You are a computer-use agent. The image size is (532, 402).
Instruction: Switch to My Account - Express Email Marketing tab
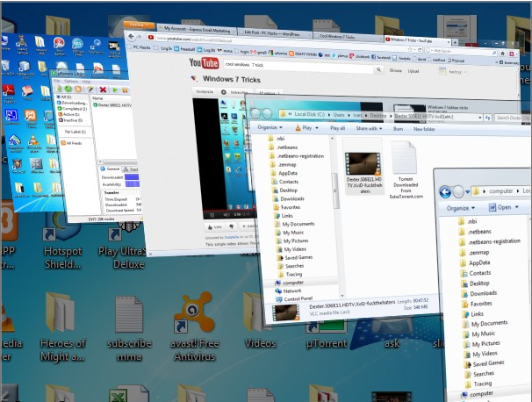(198, 30)
